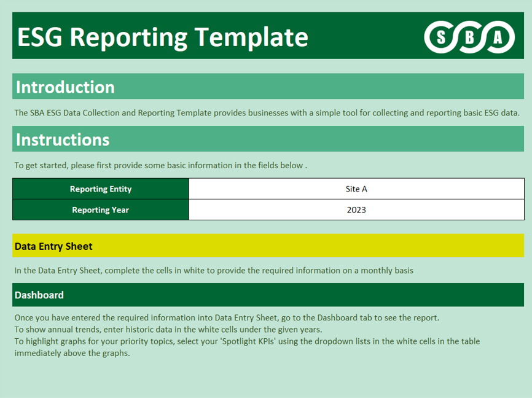Click the Instructions section header
This screenshot has height=399, width=532.
pyautogui.click(x=63, y=139)
